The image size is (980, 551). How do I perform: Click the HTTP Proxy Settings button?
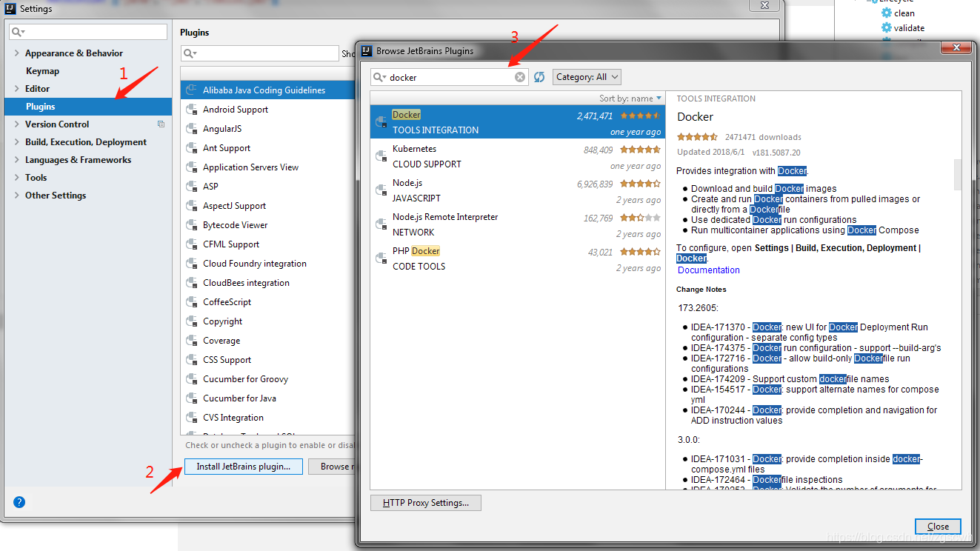click(x=426, y=503)
